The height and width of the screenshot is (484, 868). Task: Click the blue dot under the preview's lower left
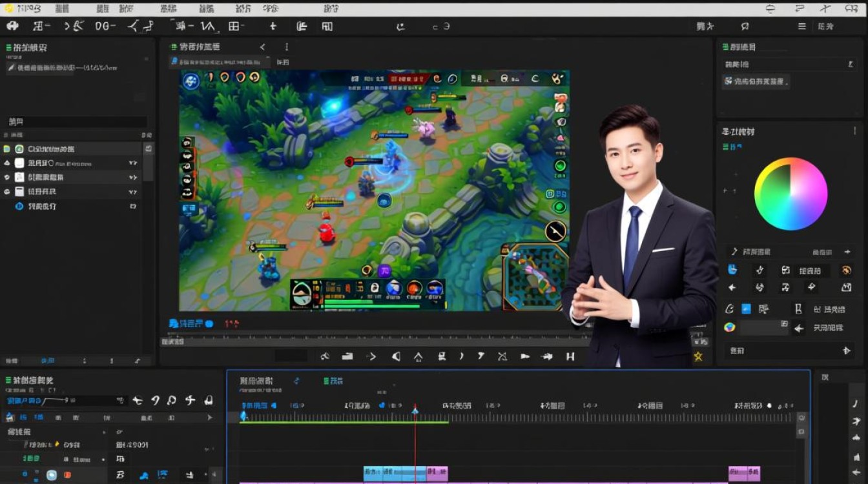[209, 323]
